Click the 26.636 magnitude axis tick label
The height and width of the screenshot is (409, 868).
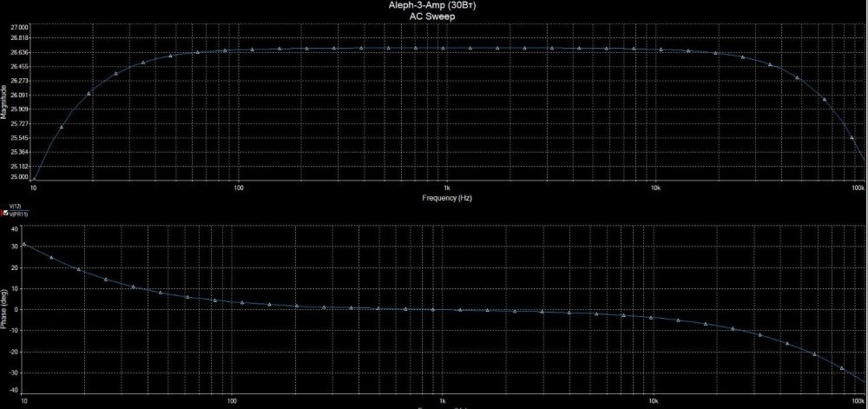[x=19, y=52]
